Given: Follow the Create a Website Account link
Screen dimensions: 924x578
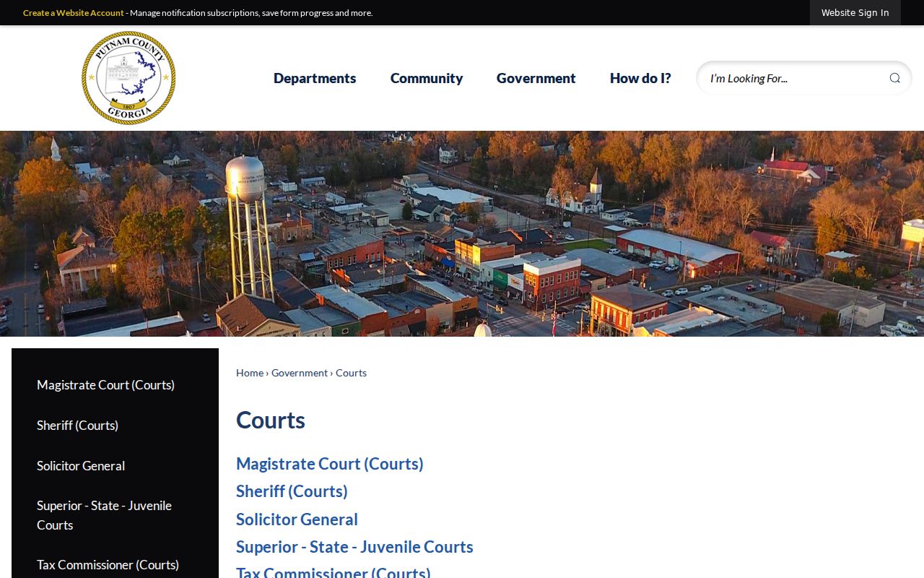Looking at the screenshot, I should point(74,13).
